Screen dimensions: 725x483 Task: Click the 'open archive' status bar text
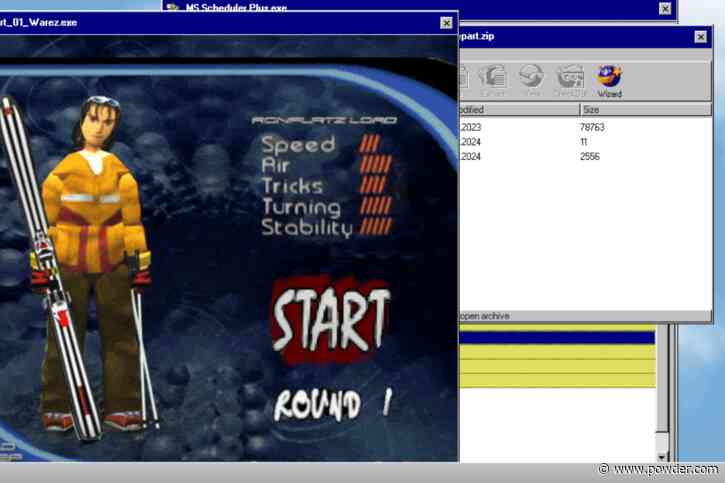coord(485,316)
